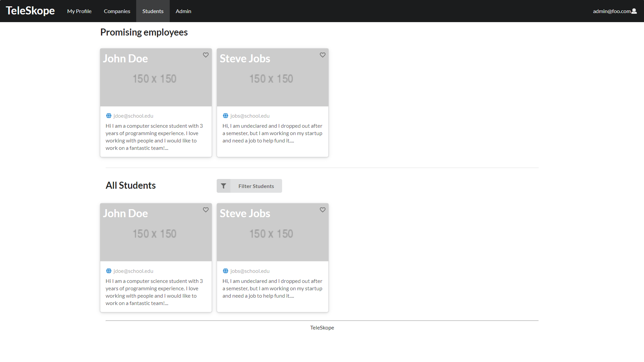Go to My Profile page
The image size is (644, 362).
pos(79,11)
